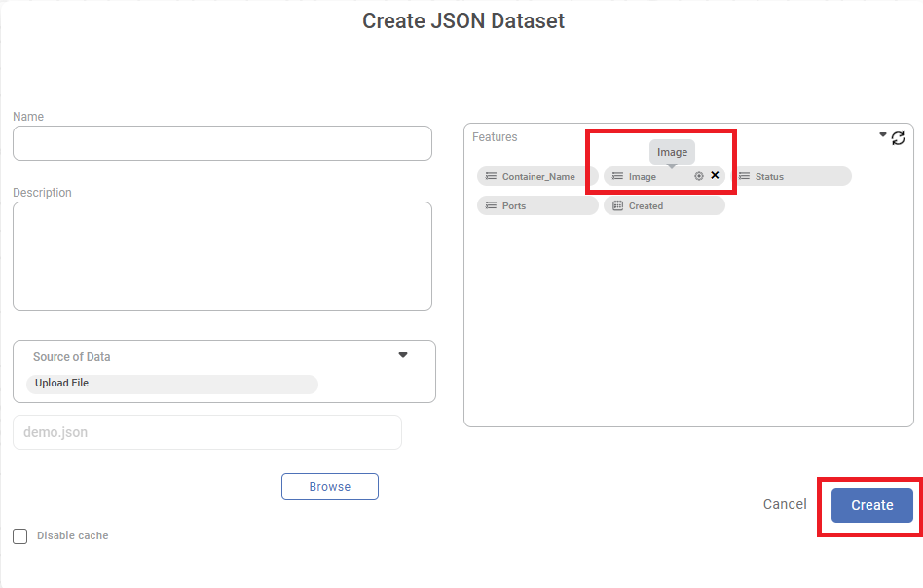Select the Upload File source option
Image resolution: width=923 pixels, height=588 pixels.
pos(62,384)
